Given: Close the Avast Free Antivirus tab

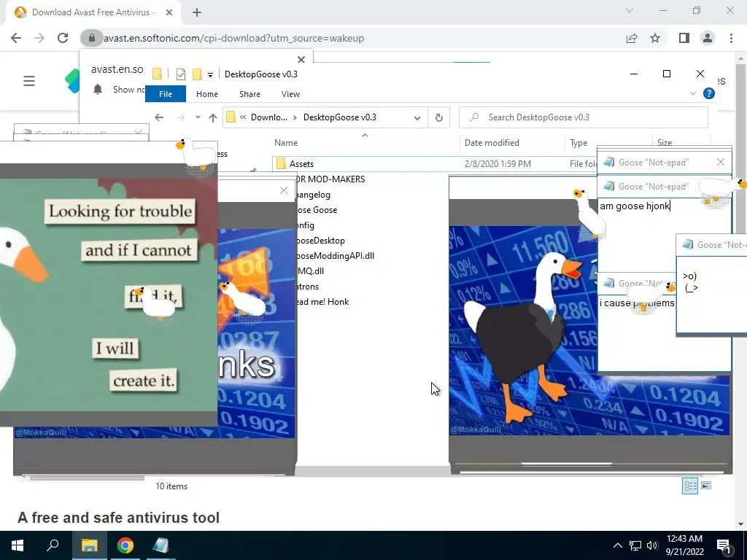Looking at the screenshot, I should point(169,12).
